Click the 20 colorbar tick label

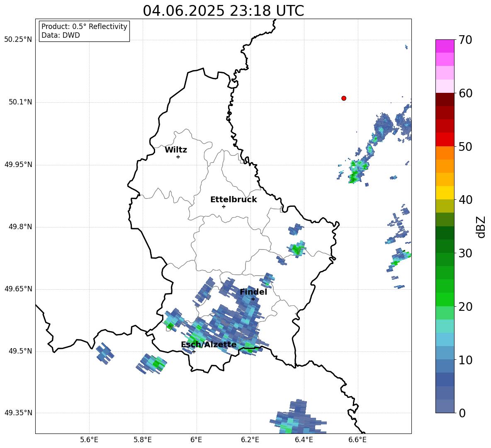tap(466, 307)
